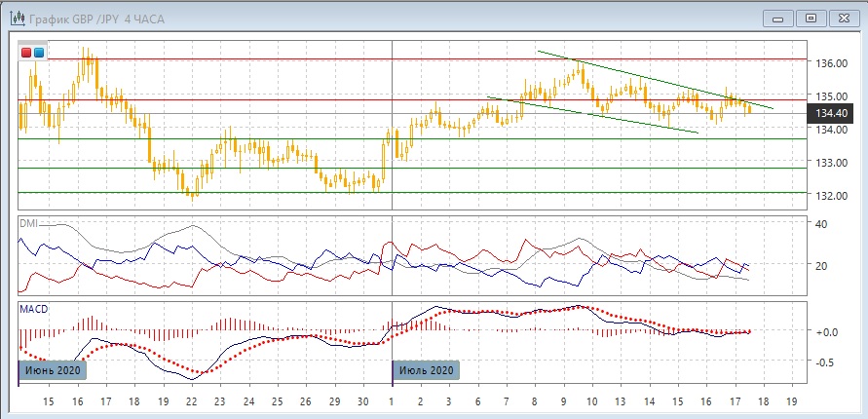The image size is (868, 419).
Task: Click the -0.5 level on MACD scale
Action: click(x=824, y=362)
